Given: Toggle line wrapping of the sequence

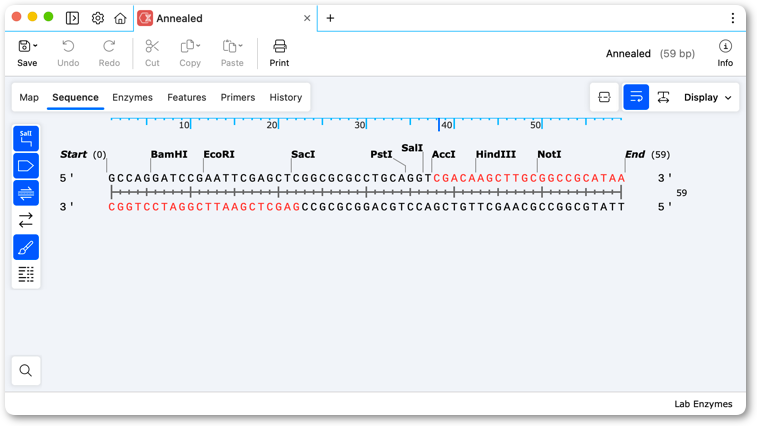Looking at the screenshot, I should tap(636, 97).
